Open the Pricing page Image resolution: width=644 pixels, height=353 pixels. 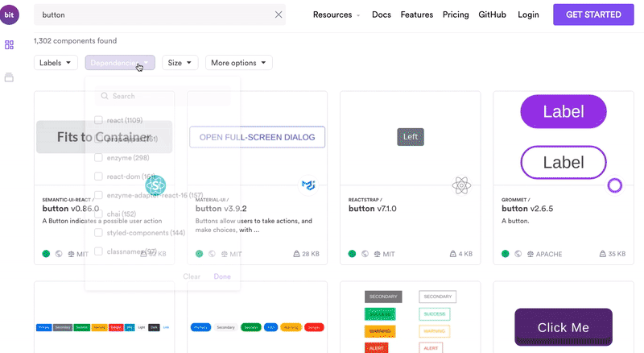[x=456, y=15]
